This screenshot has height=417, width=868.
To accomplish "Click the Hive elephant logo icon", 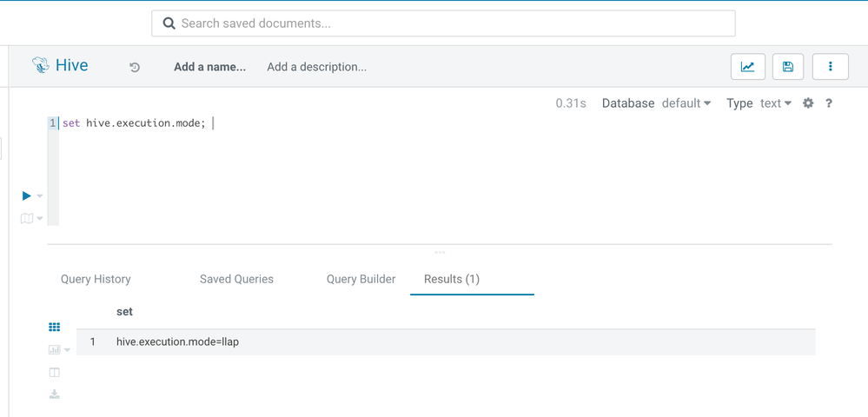I will pos(41,65).
